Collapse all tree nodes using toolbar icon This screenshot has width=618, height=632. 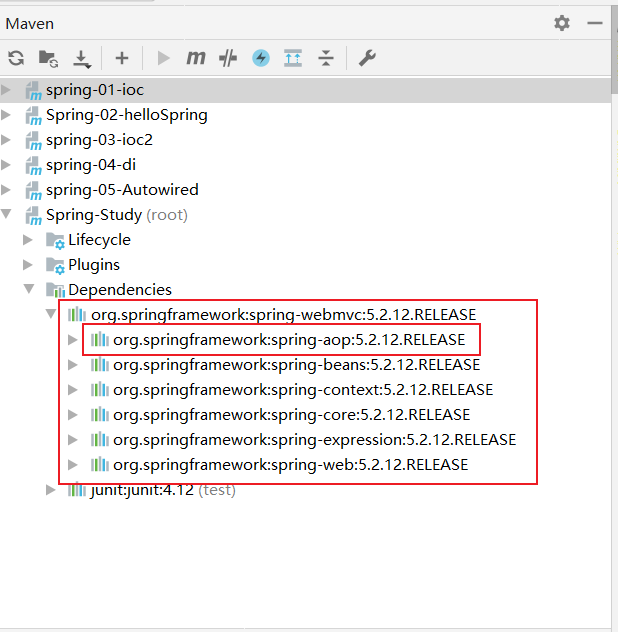coord(325,58)
